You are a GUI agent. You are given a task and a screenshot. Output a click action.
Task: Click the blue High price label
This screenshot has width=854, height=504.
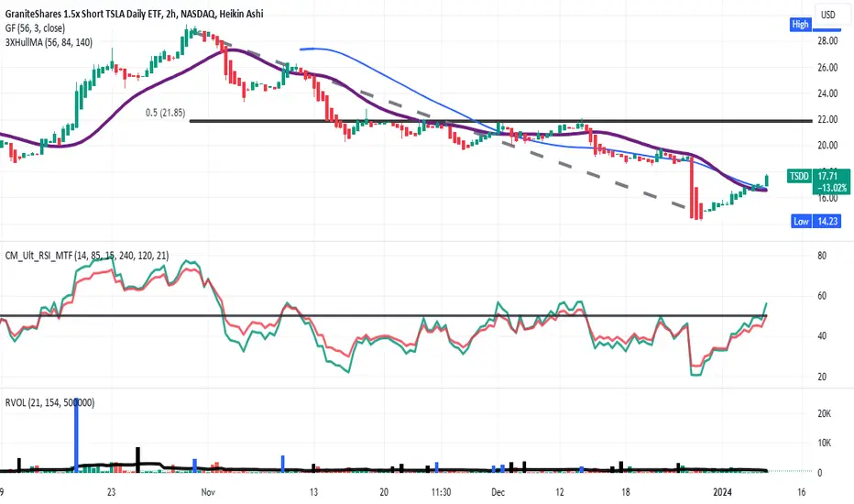[800, 24]
